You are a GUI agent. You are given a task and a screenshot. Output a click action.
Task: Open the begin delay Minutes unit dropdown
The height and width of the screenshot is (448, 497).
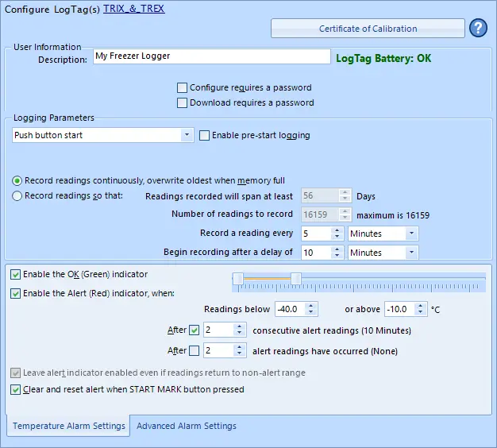pyautogui.click(x=411, y=253)
